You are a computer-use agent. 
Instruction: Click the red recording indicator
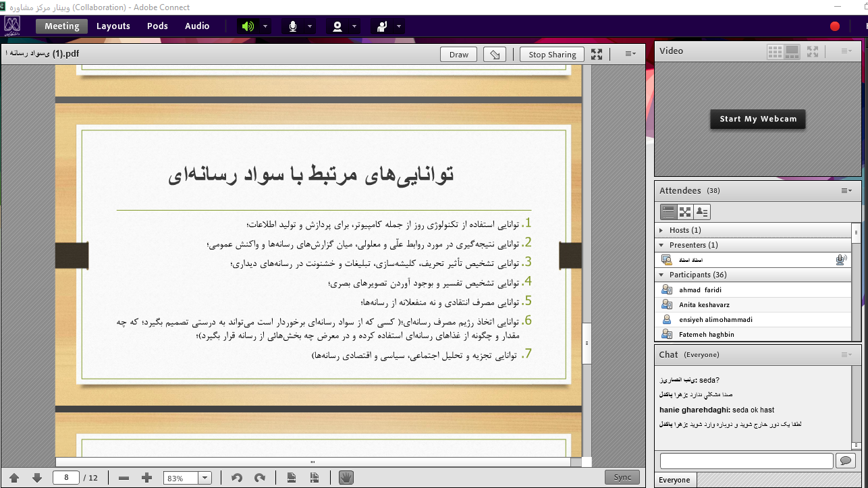835,26
